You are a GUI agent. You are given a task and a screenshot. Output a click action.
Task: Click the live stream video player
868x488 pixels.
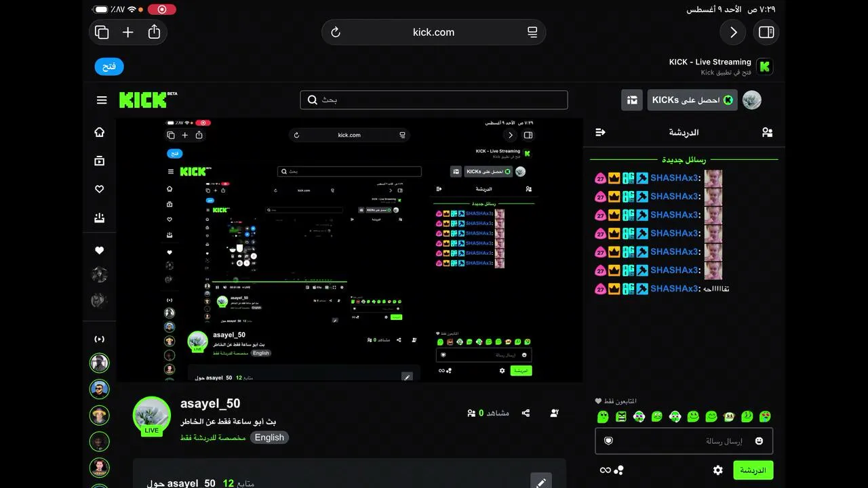click(349, 250)
